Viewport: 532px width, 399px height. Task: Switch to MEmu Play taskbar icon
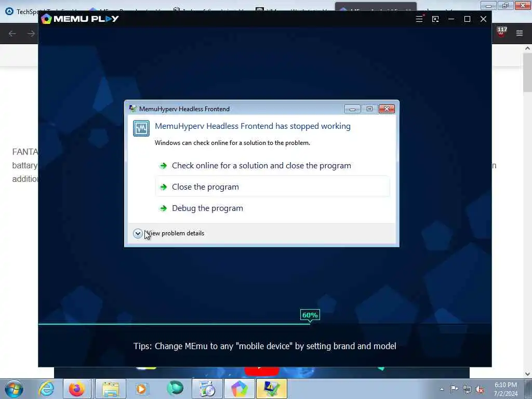click(240, 389)
